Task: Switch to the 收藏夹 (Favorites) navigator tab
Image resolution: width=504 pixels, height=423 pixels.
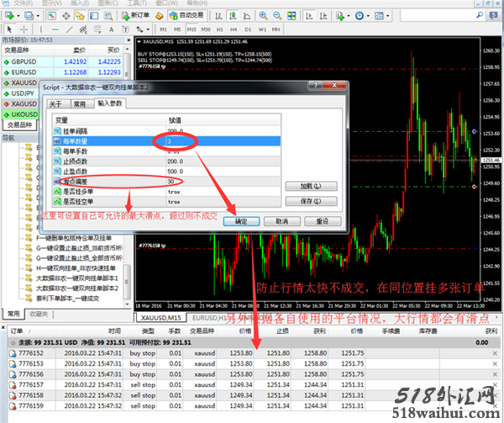Action: click(39, 314)
